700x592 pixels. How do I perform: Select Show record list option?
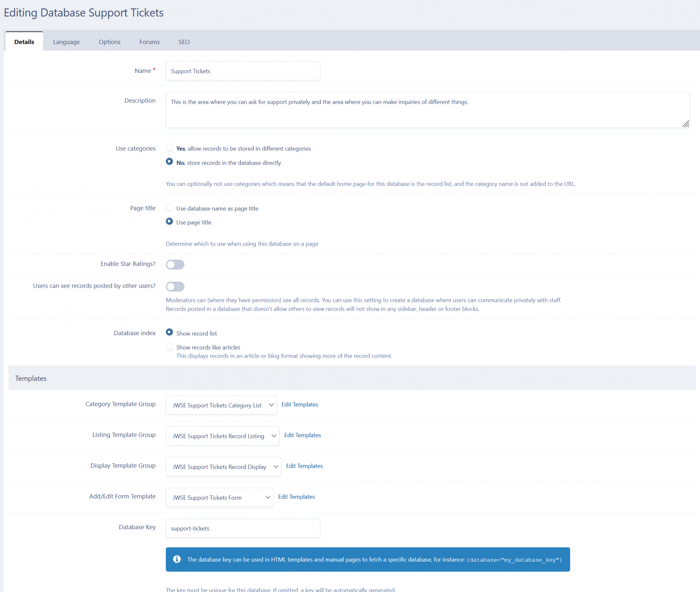169,332
